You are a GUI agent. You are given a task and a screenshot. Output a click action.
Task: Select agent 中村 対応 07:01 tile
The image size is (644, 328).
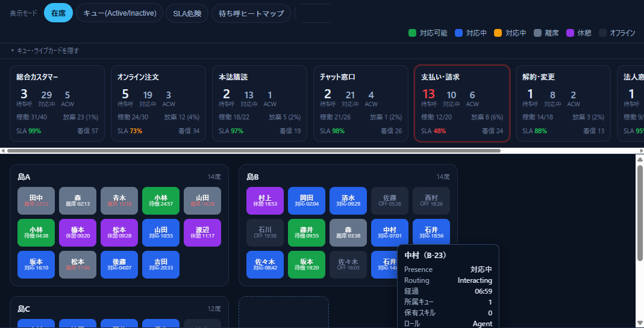point(390,232)
